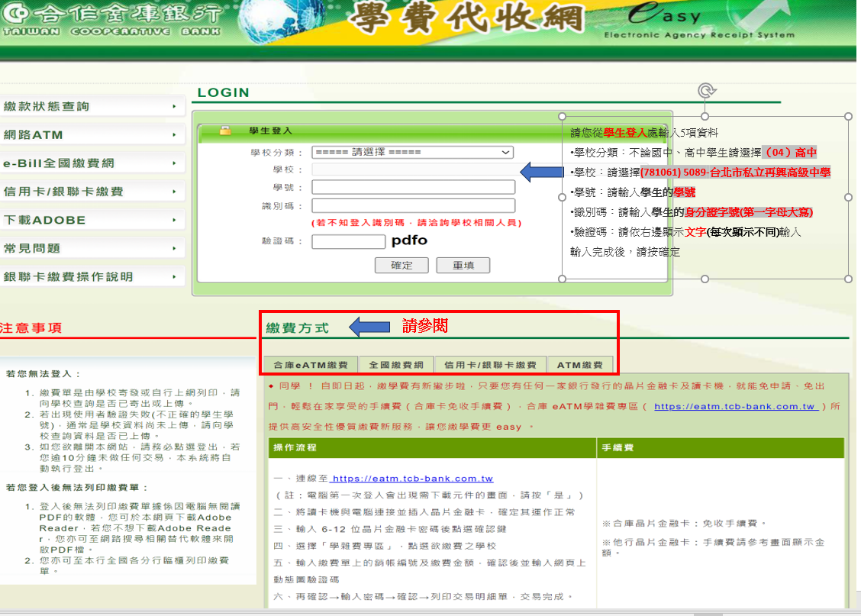Click the lock icon beside 學生登入
Viewport: 861px width, 616px height.
[x=224, y=131]
